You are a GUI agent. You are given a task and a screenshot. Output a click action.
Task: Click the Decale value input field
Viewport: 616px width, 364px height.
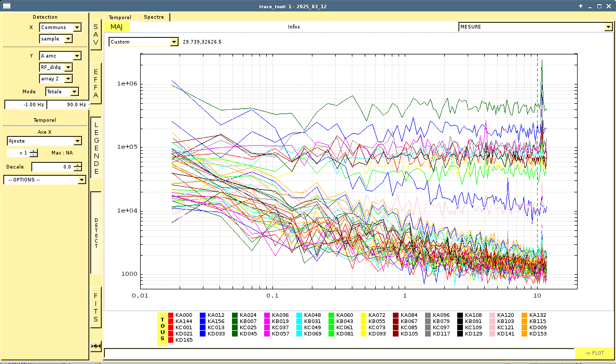pos(52,167)
